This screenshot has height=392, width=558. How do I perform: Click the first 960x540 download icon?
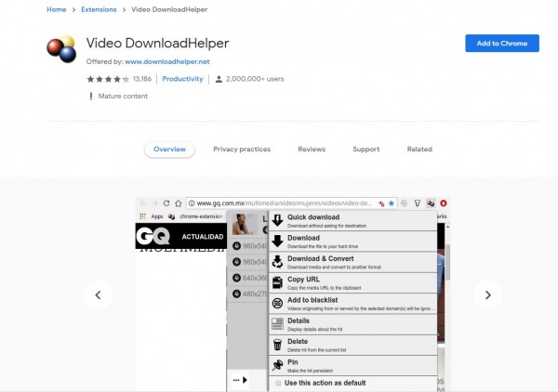[236, 246]
